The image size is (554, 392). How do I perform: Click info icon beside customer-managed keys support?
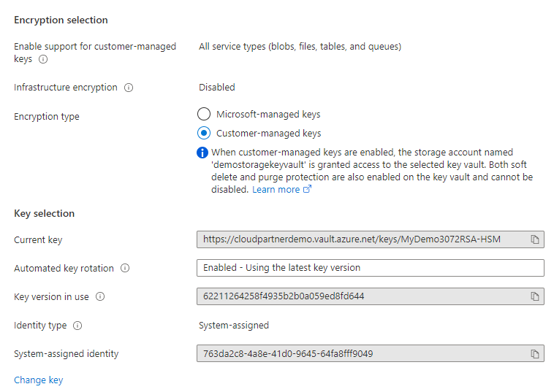click(x=43, y=59)
